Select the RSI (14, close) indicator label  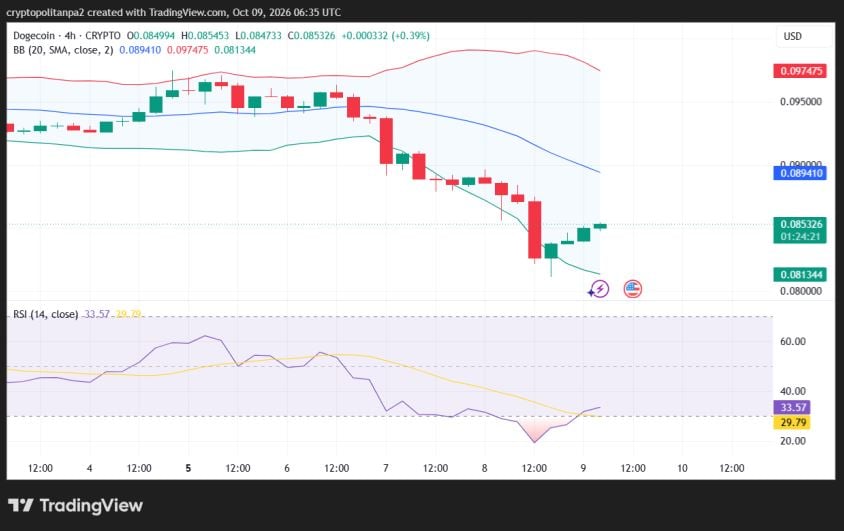[x=46, y=314]
